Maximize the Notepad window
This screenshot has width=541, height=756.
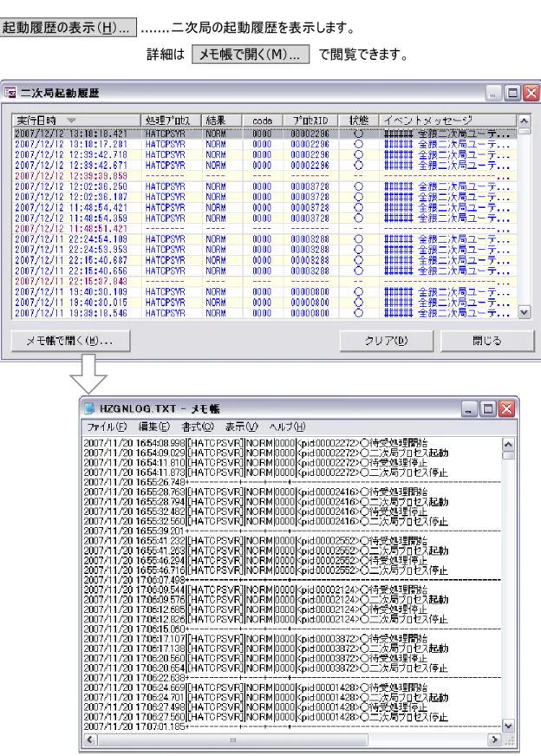click(x=488, y=409)
